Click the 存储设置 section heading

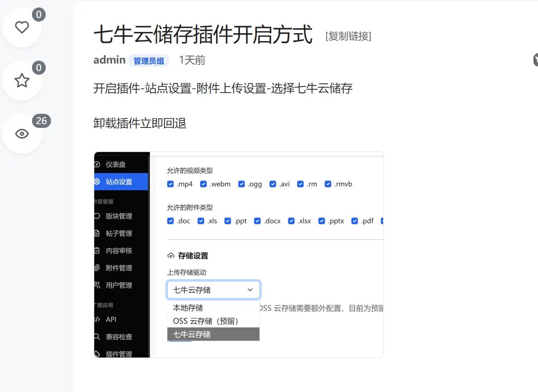193,256
